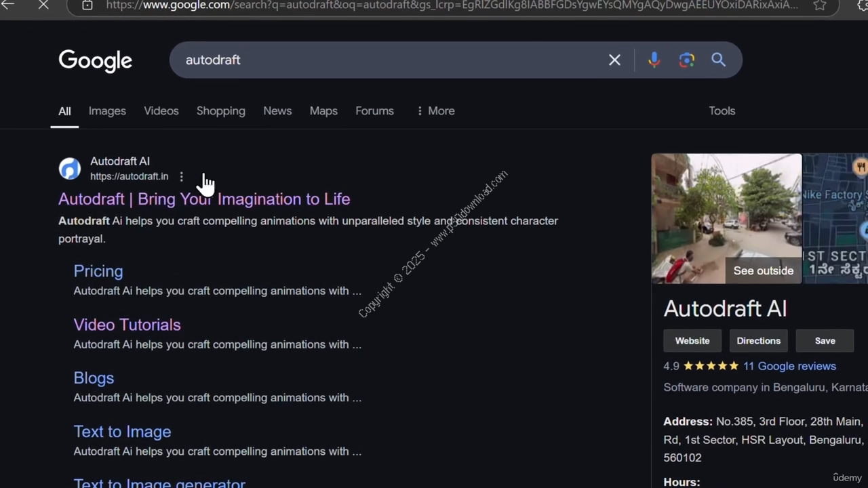
Task: Open the Text to Image sitelink
Action: tap(122, 432)
